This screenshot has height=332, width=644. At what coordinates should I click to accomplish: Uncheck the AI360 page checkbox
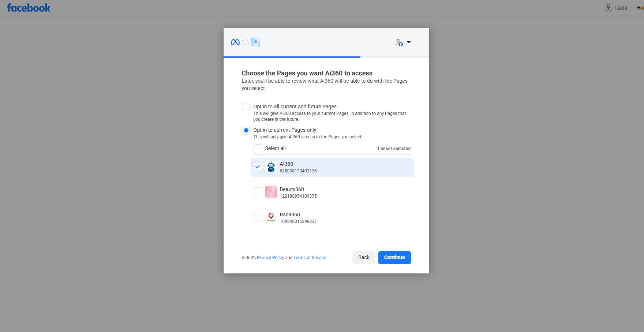point(258,167)
